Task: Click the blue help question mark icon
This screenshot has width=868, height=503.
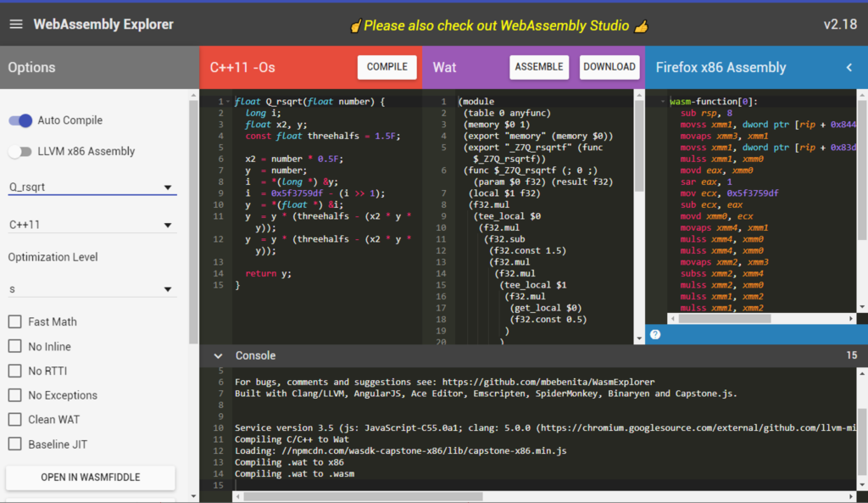Action: [654, 334]
